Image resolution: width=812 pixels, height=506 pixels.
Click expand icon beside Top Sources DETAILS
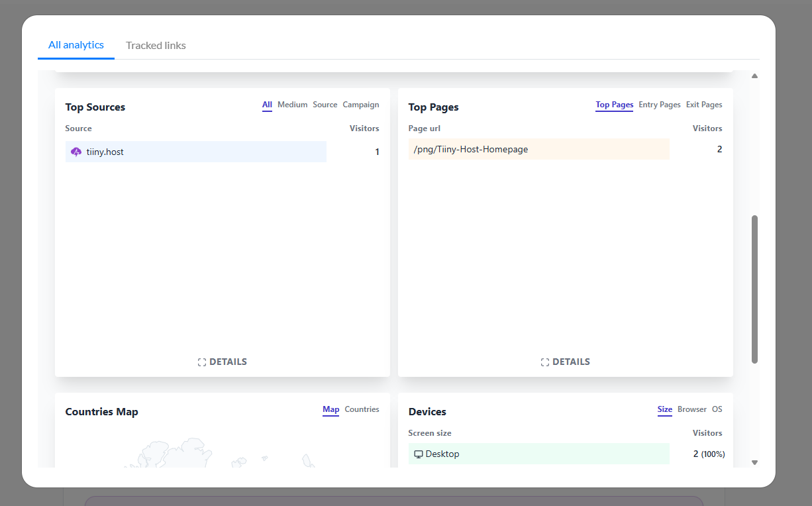pos(202,362)
